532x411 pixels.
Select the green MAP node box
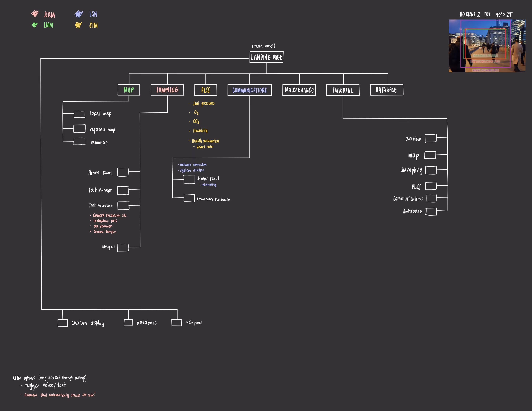tap(129, 90)
